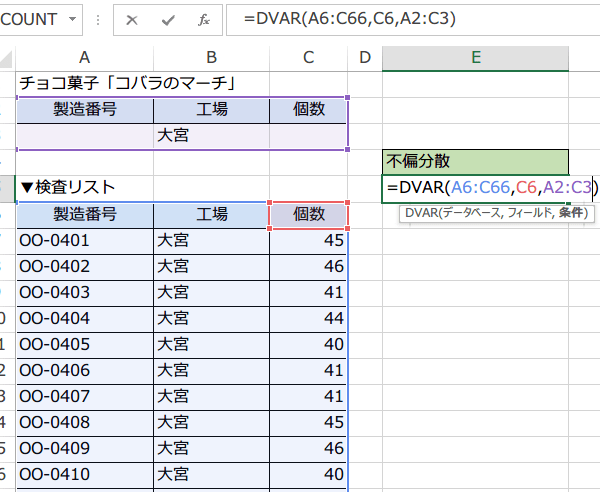Select the 製造番号 header in the inspection list
This screenshot has width=600, height=492.
[84, 213]
